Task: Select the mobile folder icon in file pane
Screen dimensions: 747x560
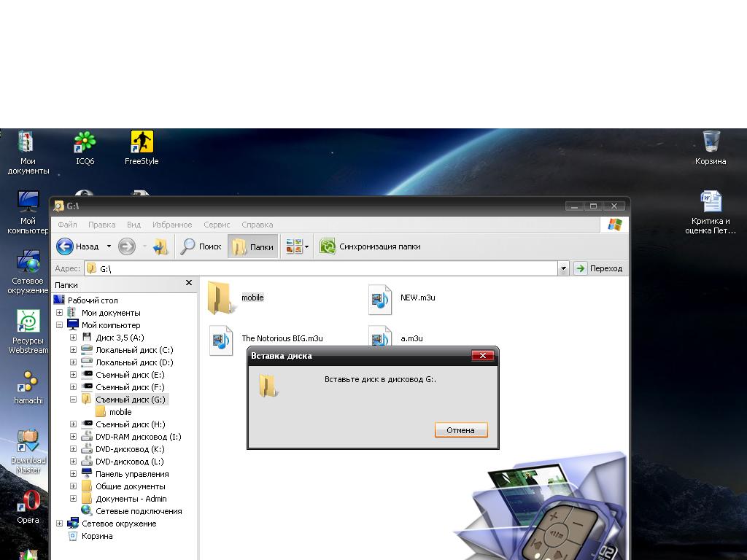Action: coord(219,297)
